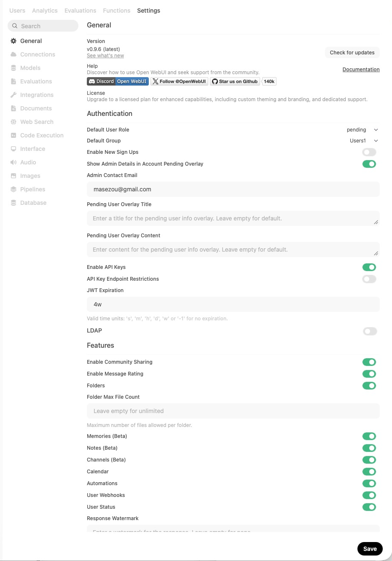Image resolution: width=392 pixels, height=561 pixels.
Task: Click the Evaluations document icon
Action: click(13, 81)
